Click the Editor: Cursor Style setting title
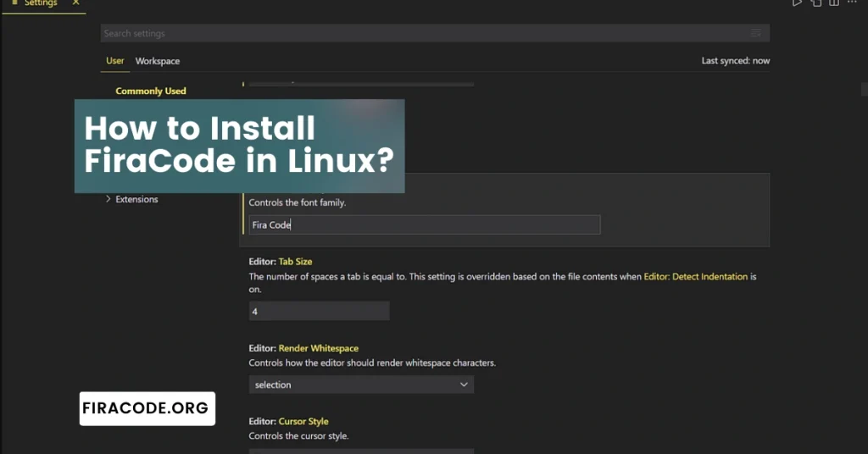 (288, 421)
